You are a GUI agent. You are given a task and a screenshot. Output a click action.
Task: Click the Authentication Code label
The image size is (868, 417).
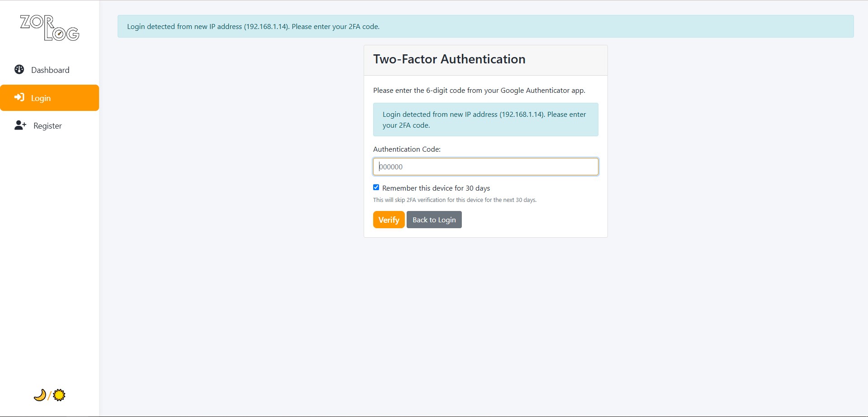[x=407, y=149]
